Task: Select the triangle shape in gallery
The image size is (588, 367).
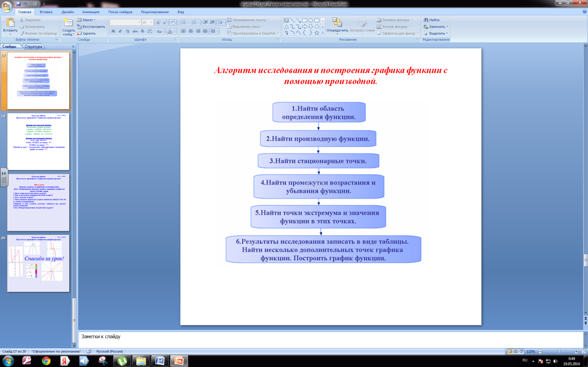Action: (286, 26)
